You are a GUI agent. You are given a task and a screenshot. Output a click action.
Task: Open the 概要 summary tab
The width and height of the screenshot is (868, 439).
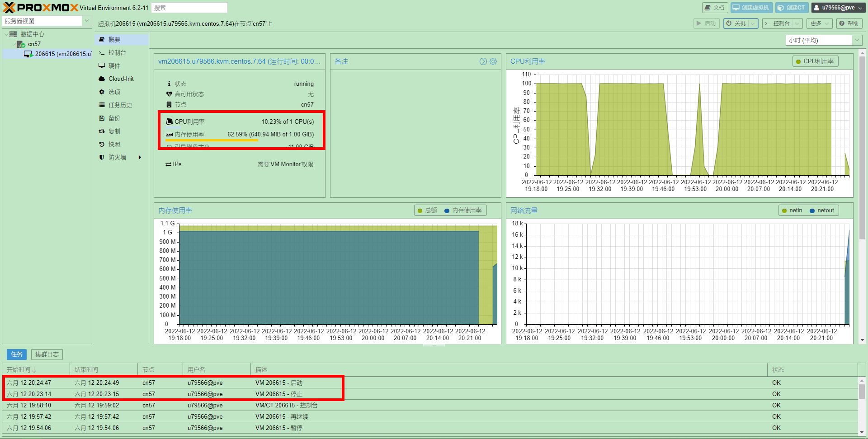click(122, 40)
